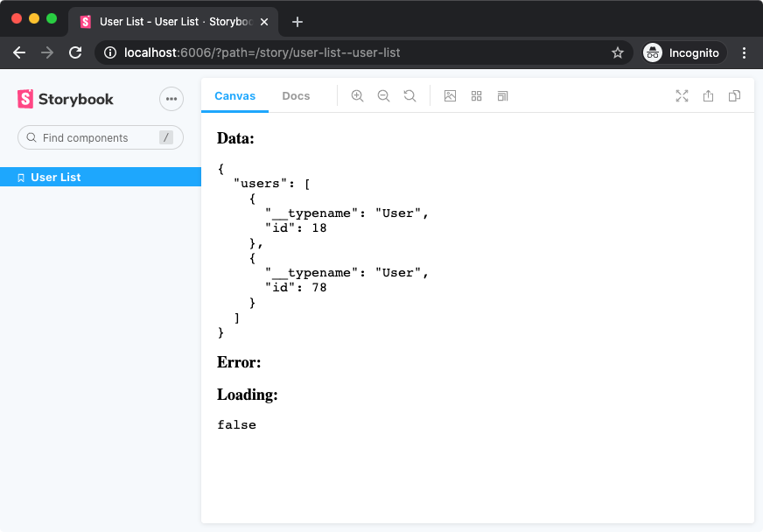This screenshot has height=532, width=763.
Task: Change the preview background
Action: pyautogui.click(x=450, y=96)
